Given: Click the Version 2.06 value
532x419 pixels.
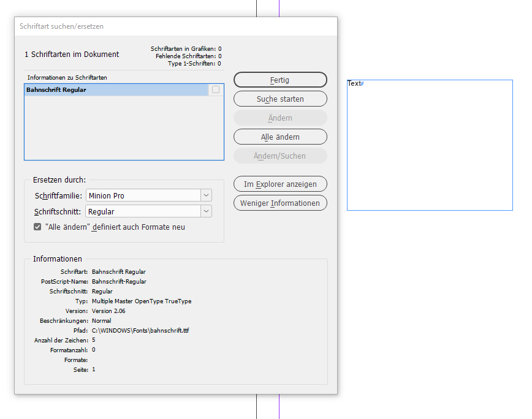Looking at the screenshot, I should [108, 311].
